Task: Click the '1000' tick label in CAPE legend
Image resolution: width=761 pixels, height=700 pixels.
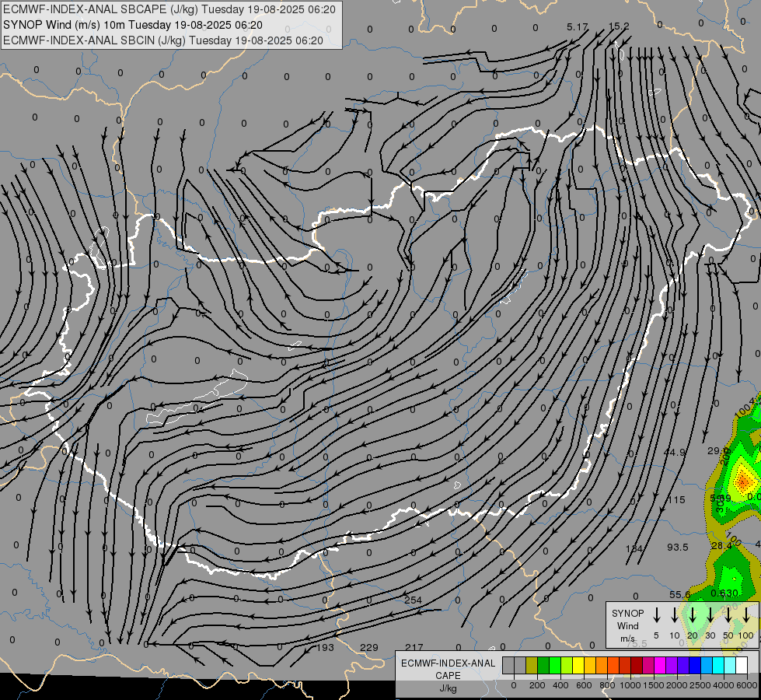Action: (x=630, y=685)
